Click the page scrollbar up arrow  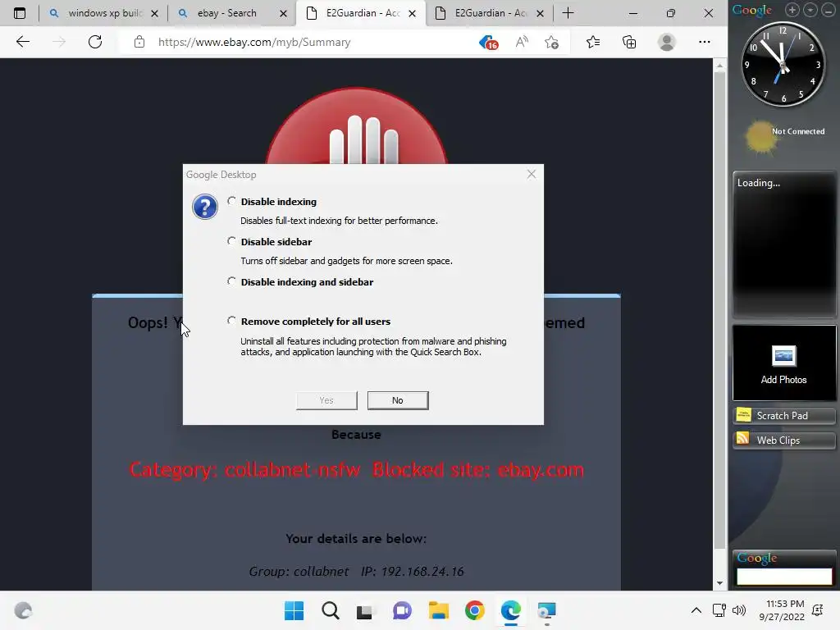719,66
